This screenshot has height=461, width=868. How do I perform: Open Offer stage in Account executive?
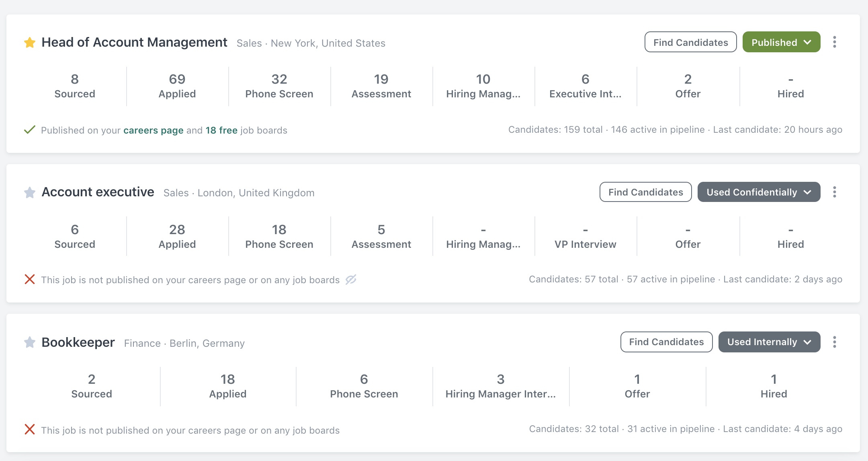688,236
